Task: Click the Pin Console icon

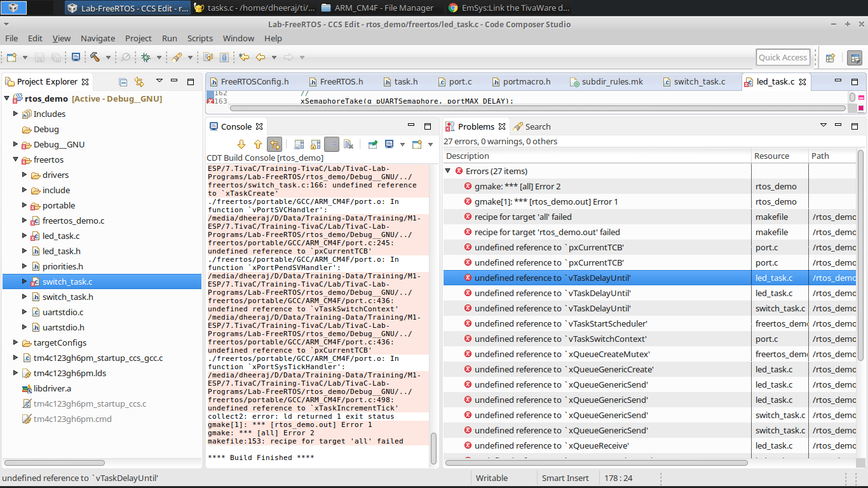Action: pos(373,144)
